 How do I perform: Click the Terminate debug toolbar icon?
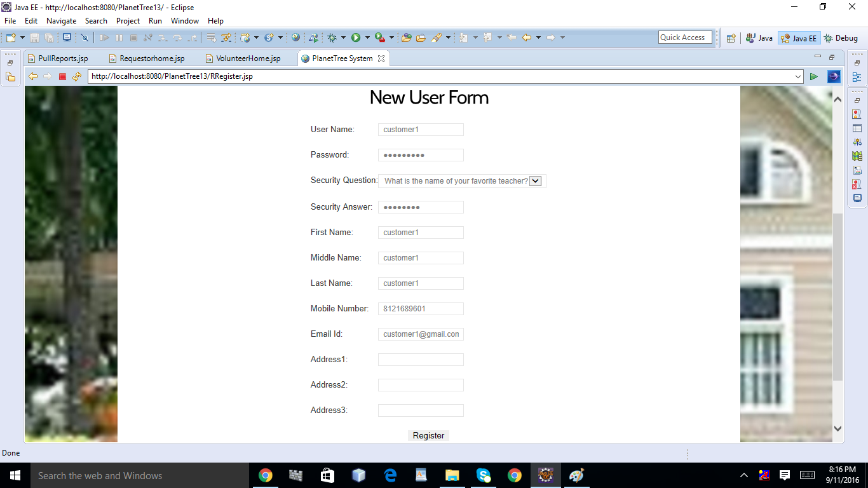pos(133,37)
